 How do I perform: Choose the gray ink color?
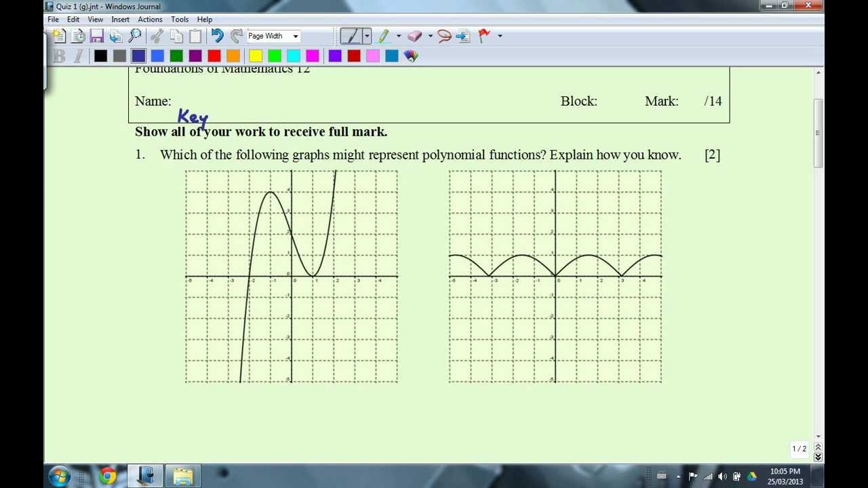pyautogui.click(x=119, y=56)
